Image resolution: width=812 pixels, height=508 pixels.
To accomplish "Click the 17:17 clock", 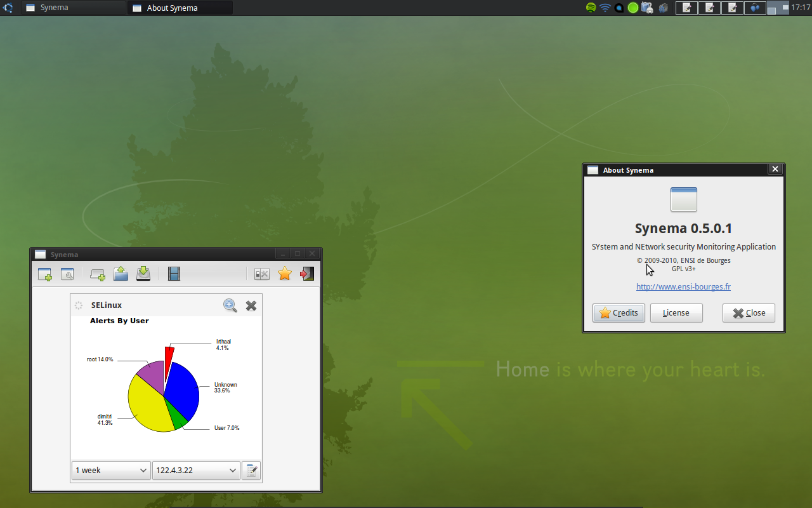I will click(x=801, y=8).
